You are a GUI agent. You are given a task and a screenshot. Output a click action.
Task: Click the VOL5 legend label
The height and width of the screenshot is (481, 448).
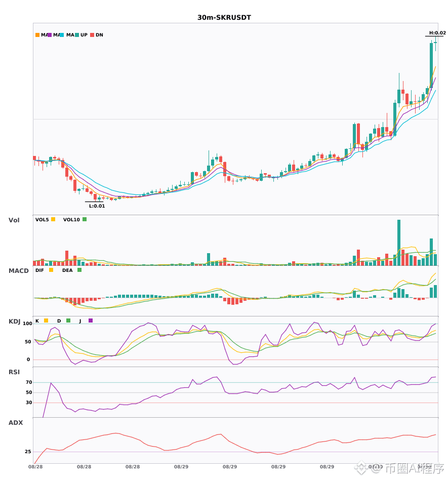tap(42, 220)
